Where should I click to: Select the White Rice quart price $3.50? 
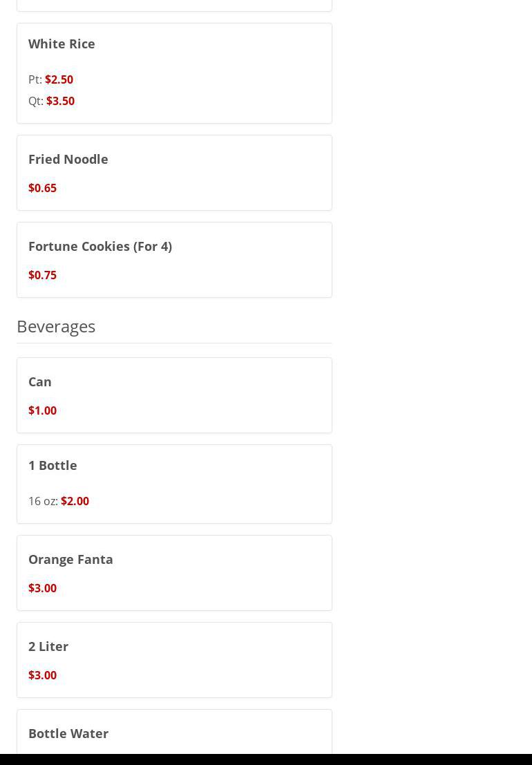[60, 101]
